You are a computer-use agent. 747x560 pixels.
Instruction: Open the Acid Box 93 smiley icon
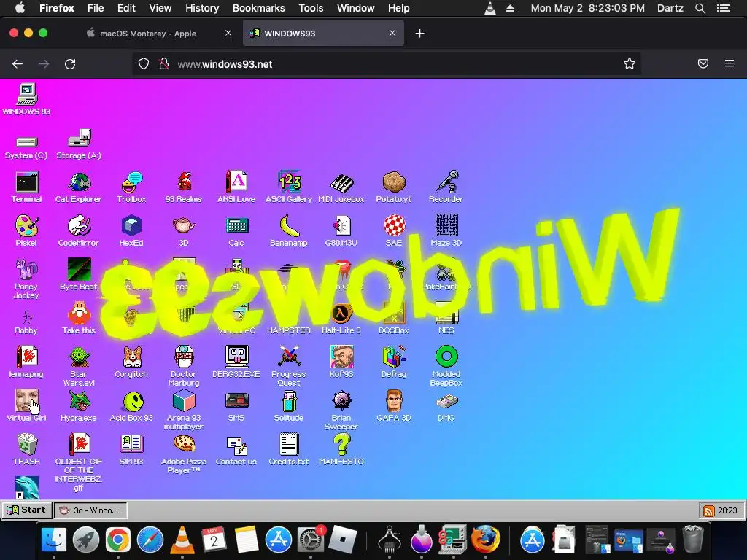pos(131,405)
